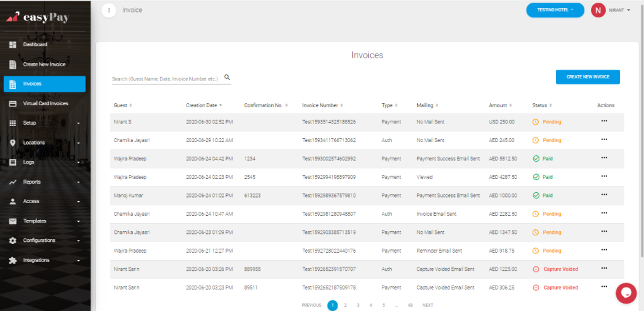Click the Capture Voided status for 889955
The image size is (644, 311).
click(x=555, y=269)
